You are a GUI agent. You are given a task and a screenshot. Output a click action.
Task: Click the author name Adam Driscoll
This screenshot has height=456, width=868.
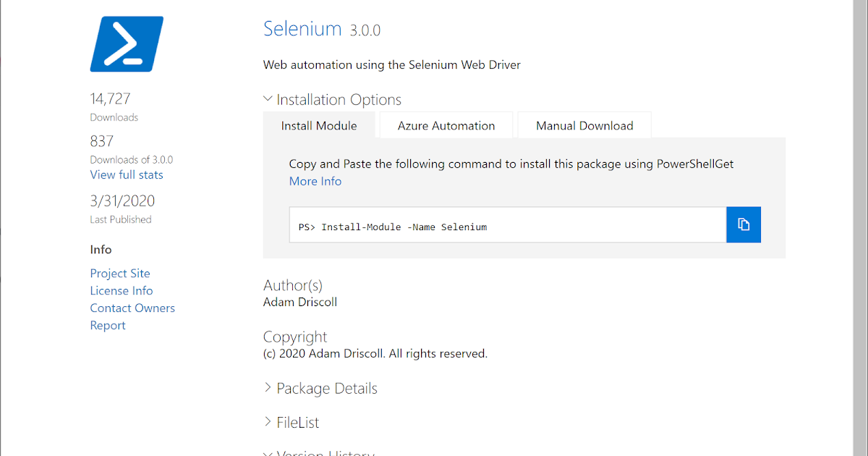pos(300,302)
